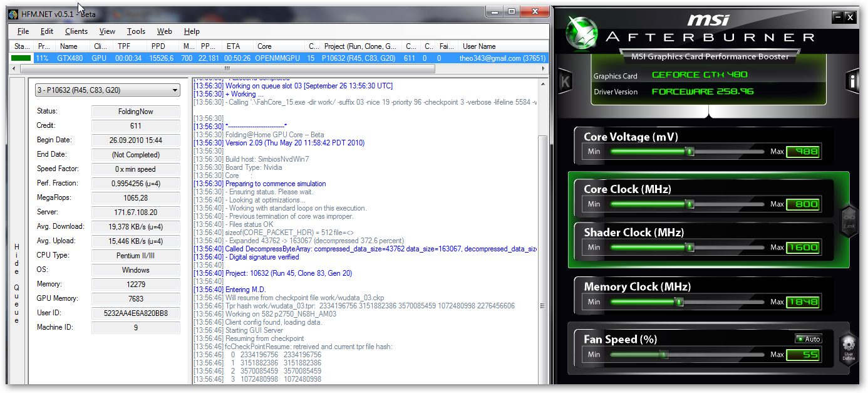868x393 pixels.
Task: Toggle the fan speed Auto button
Action: point(809,339)
